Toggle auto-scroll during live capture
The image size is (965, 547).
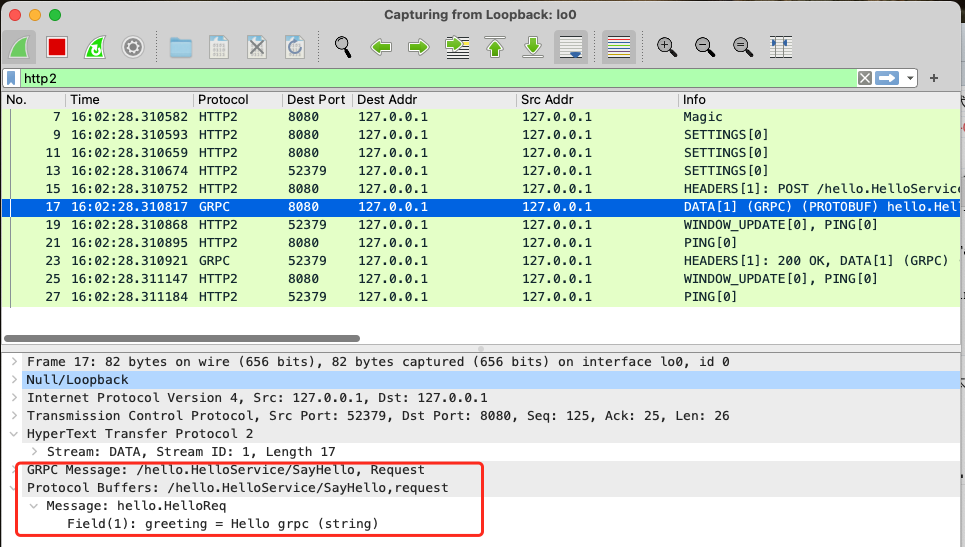(571, 47)
